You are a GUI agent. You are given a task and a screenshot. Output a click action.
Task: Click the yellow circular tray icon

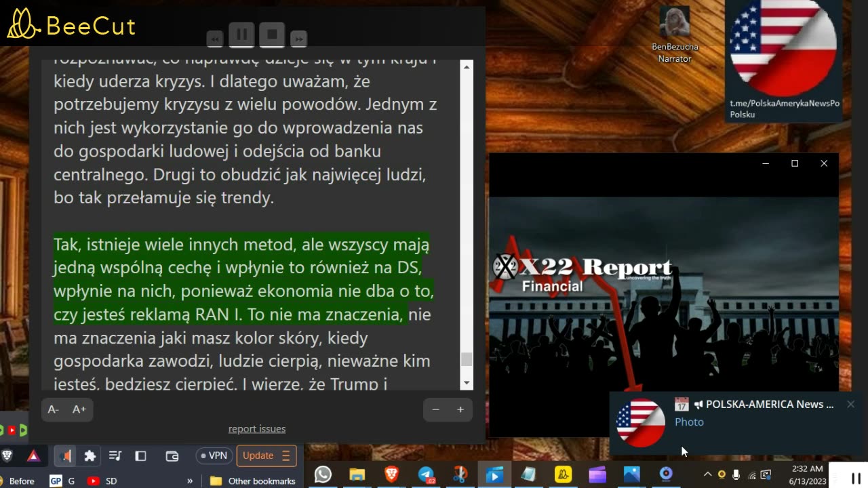click(722, 474)
